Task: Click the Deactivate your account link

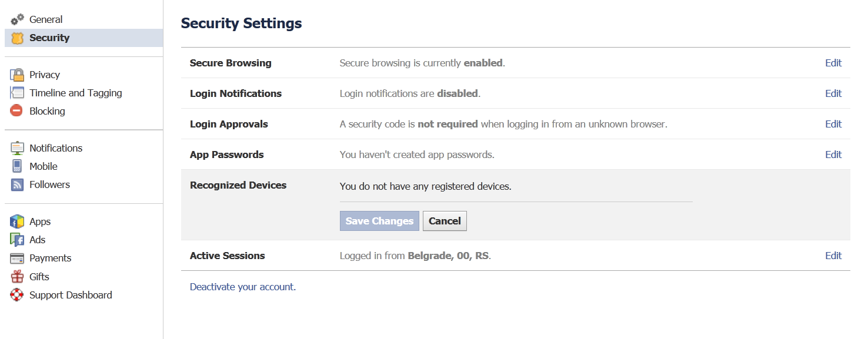Action: 242,287
